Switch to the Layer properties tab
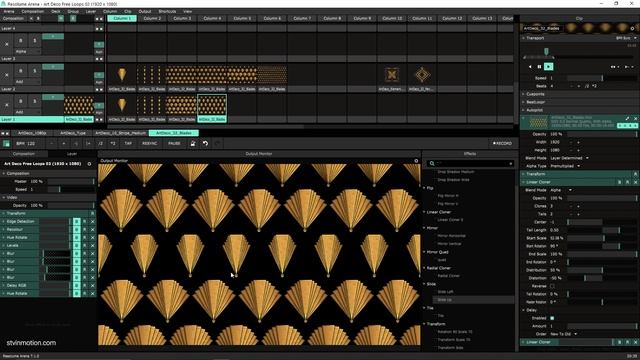The height and width of the screenshot is (360, 640). pos(72,154)
